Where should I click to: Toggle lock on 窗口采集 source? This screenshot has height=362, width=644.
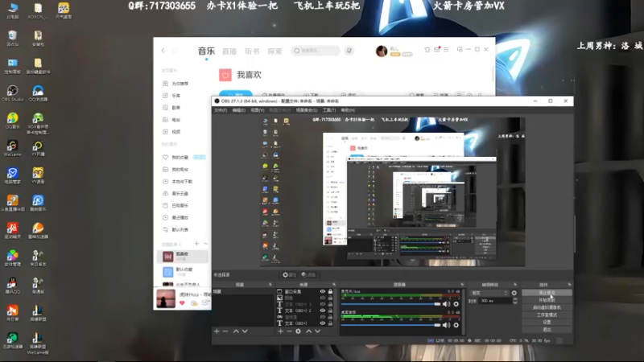(x=330, y=292)
